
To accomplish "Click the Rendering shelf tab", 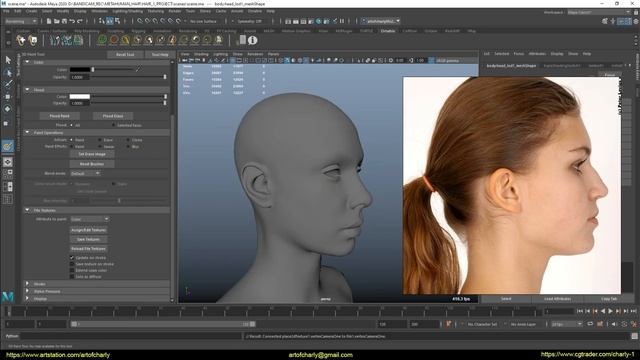I will (x=188, y=31).
